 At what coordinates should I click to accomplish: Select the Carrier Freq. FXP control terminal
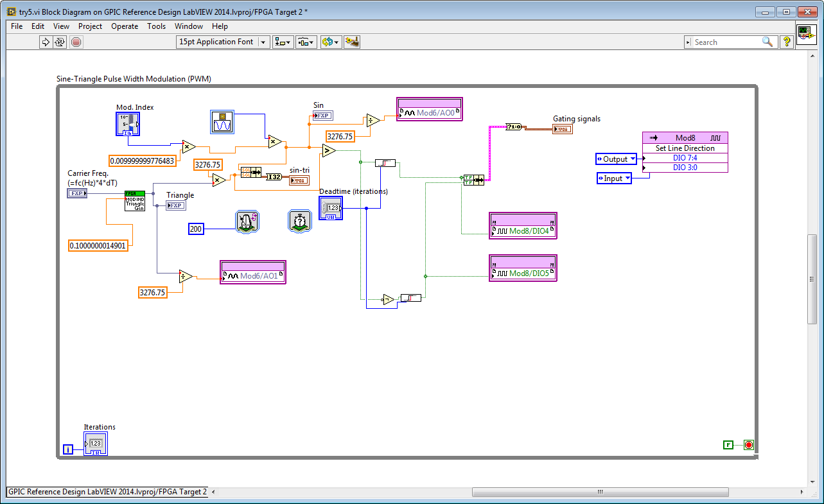77,193
